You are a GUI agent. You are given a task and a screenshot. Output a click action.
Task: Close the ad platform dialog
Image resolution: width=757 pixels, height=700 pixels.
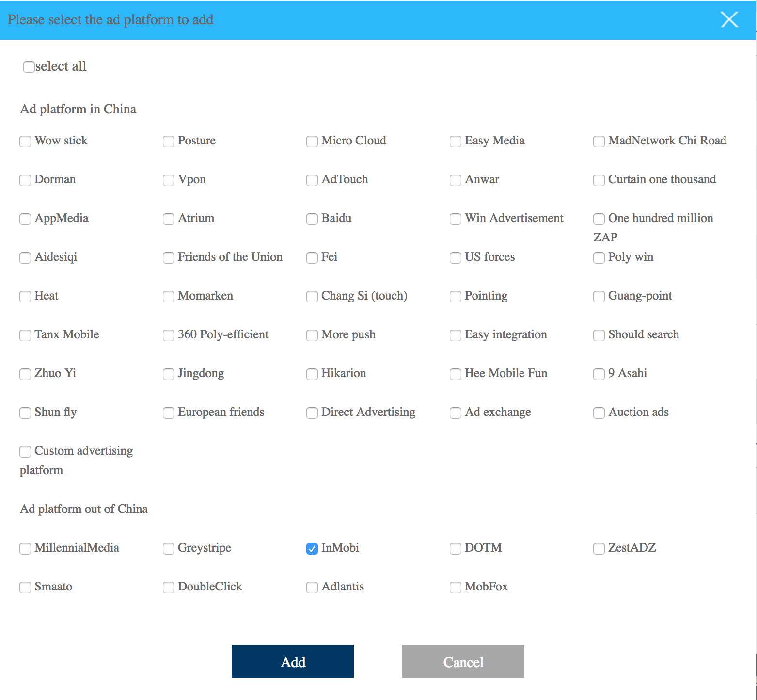[x=729, y=19]
